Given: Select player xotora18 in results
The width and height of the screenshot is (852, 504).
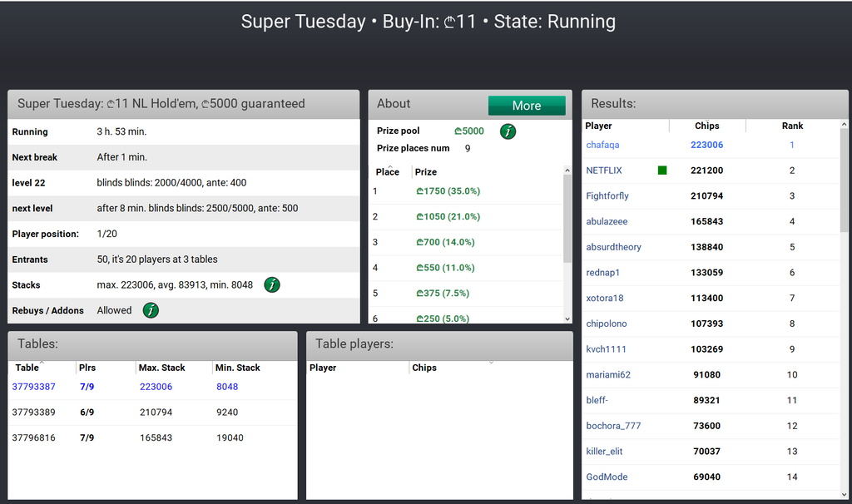Looking at the screenshot, I should [x=604, y=298].
